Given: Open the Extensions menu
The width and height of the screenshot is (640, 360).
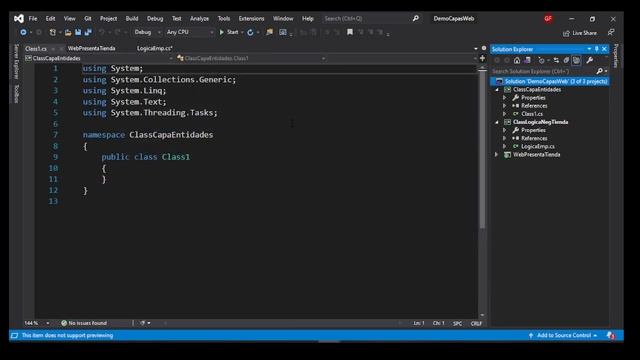Looking at the screenshot, I should click(x=251, y=18).
